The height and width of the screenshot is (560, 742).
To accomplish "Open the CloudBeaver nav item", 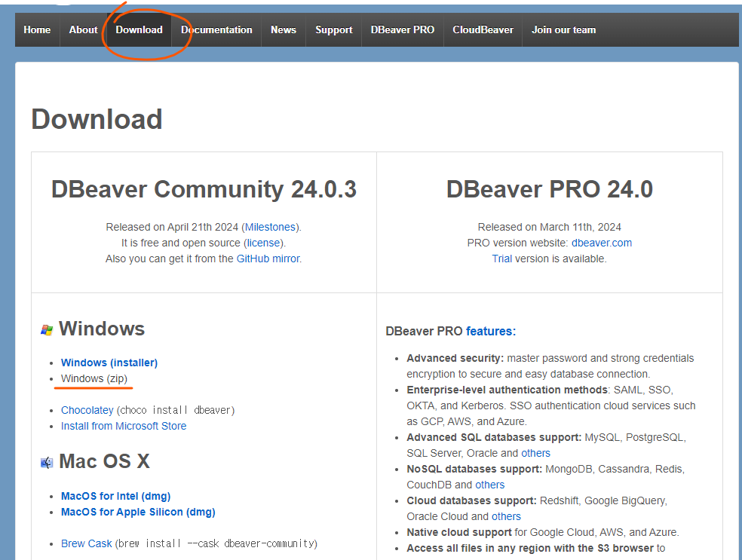I will 483,30.
